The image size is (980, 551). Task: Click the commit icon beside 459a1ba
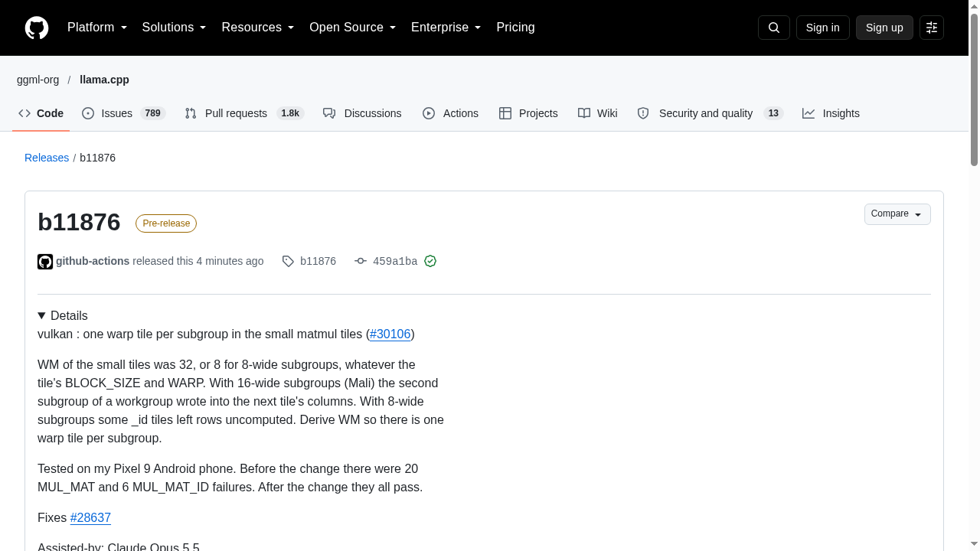[361, 261]
